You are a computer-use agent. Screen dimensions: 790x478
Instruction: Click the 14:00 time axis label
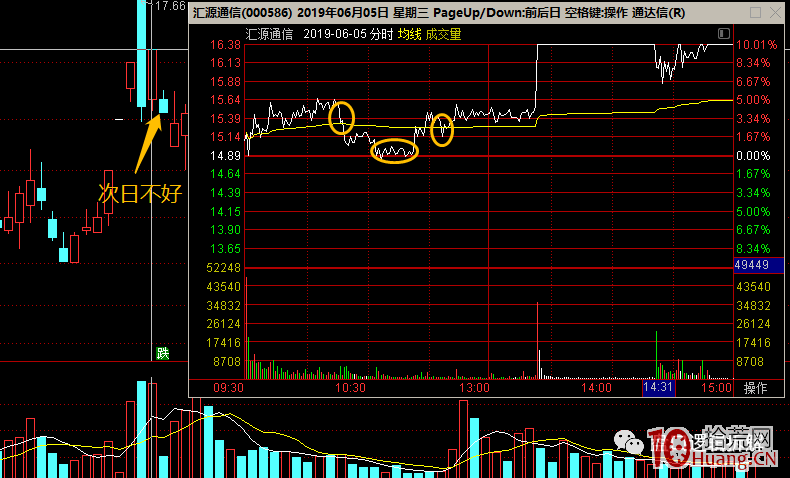596,387
